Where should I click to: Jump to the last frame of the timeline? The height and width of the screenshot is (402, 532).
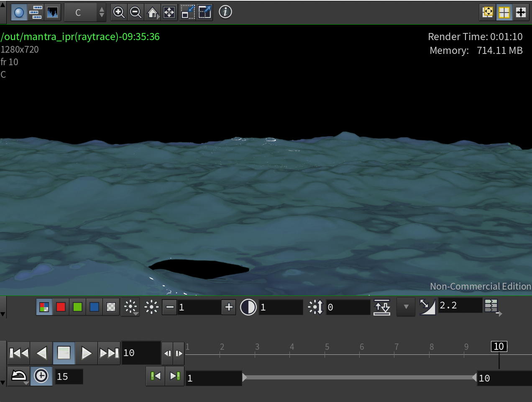point(109,352)
